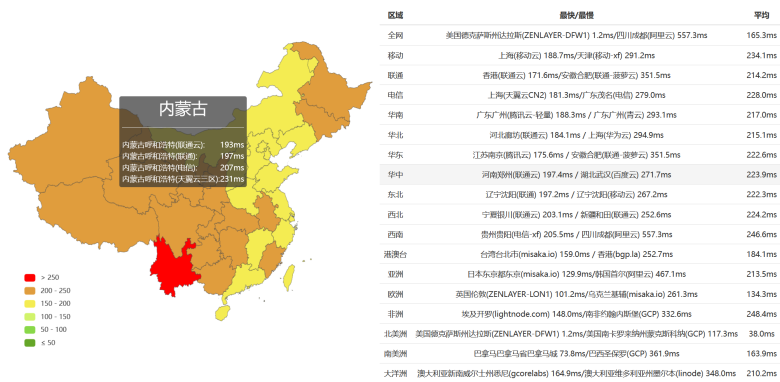Click the 最快/最慢 column header

pos(577,16)
